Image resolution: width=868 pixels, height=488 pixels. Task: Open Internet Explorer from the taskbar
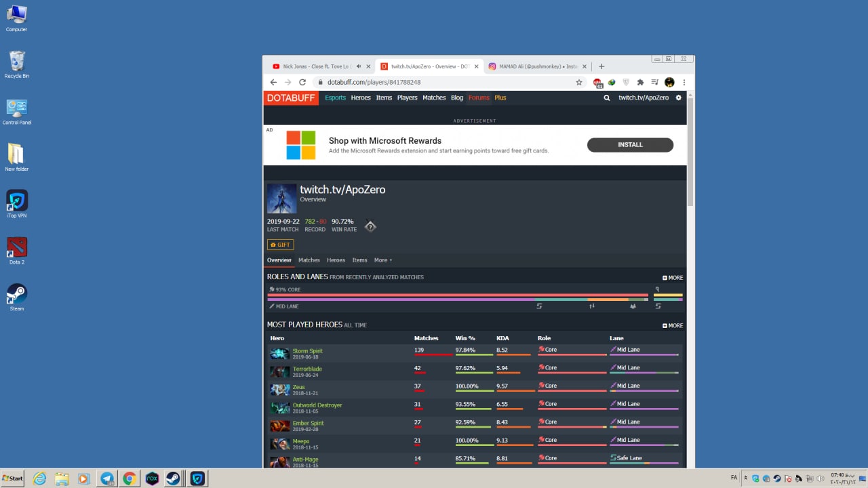pyautogui.click(x=40, y=479)
